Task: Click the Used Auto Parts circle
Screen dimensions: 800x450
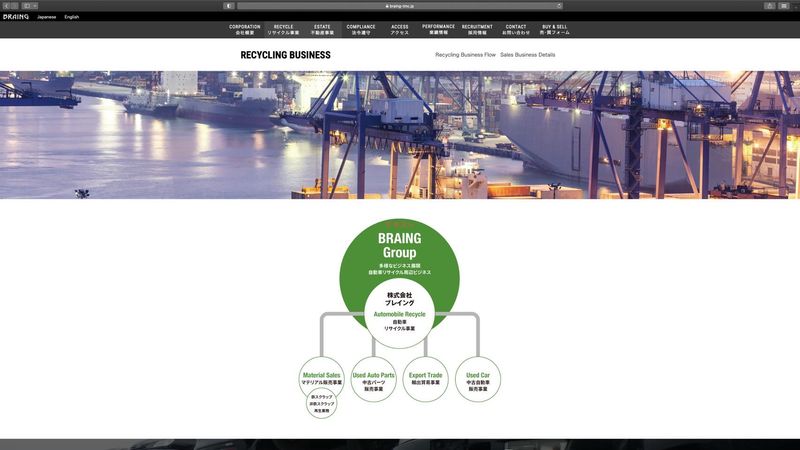Action: pyautogui.click(x=373, y=380)
